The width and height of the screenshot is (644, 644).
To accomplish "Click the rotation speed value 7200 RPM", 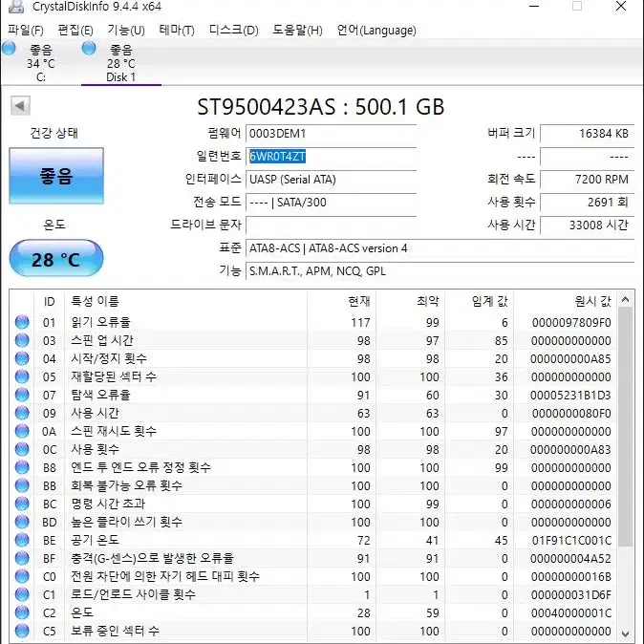I will coord(588,180).
